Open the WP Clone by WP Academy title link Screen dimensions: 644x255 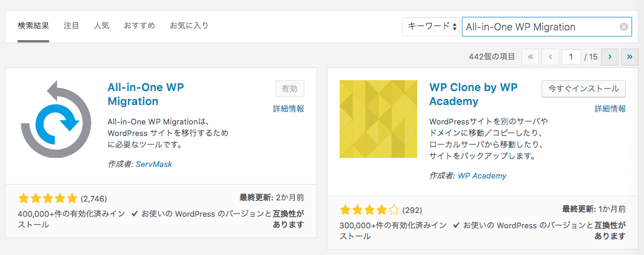[x=473, y=94]
